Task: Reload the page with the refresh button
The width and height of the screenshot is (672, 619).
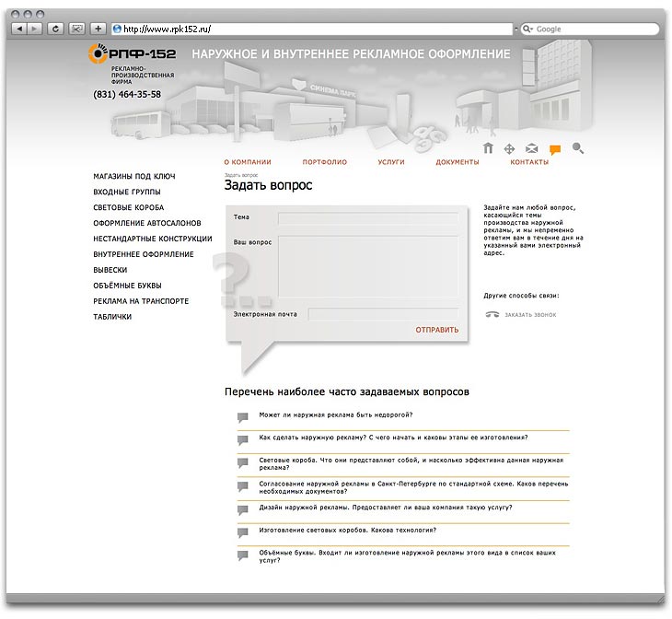Action: [55, 29]
